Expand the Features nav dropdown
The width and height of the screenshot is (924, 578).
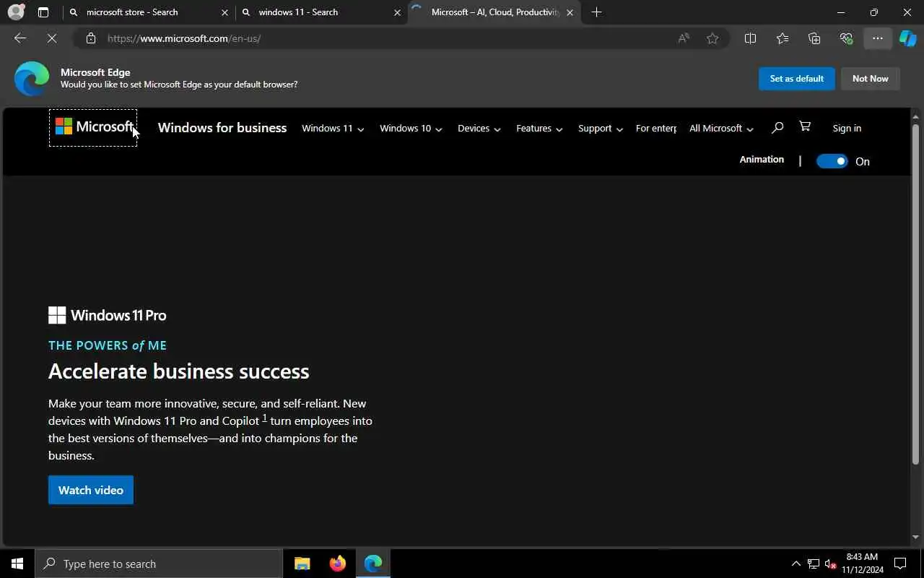[x=539, y=128]
